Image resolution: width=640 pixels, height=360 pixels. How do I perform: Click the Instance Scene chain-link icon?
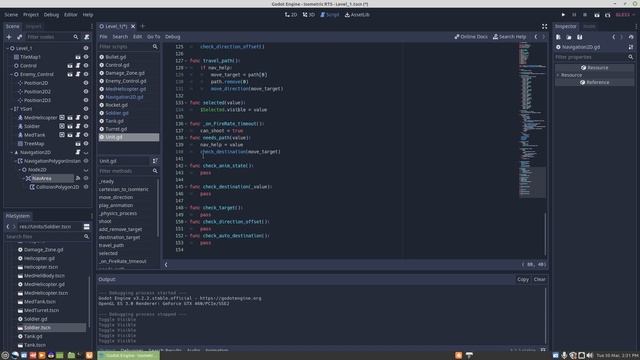[19, 37]
